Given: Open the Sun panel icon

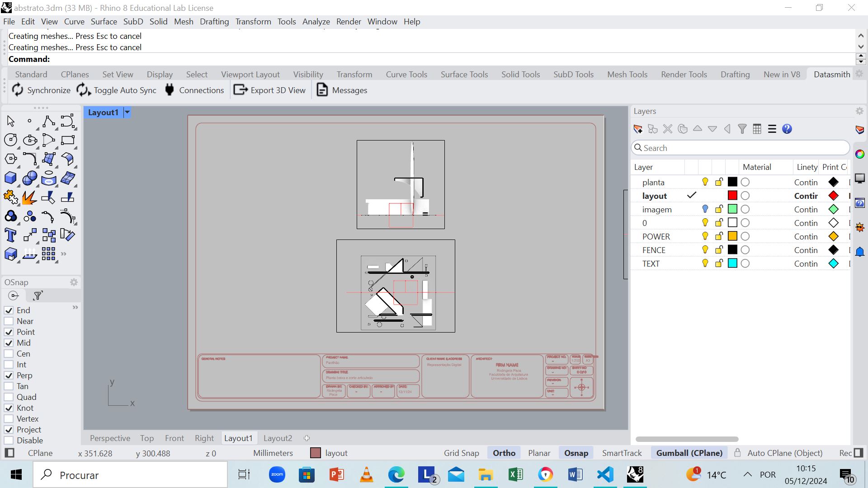Looking at the screenshot, I should [x=860, y=228].
